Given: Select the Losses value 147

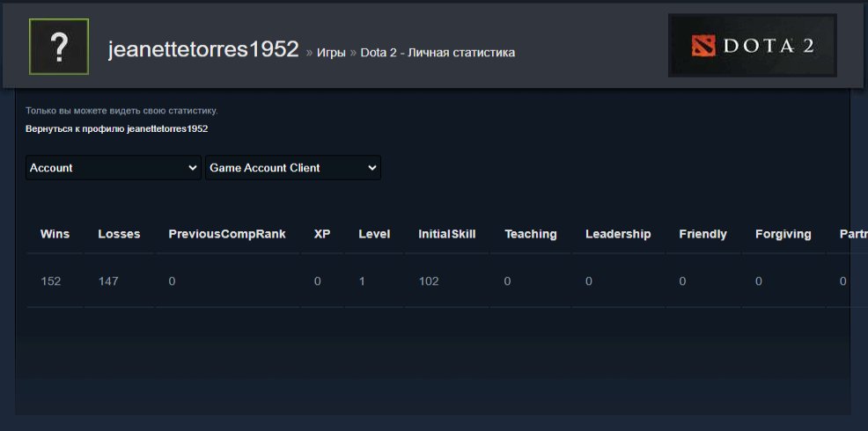Looking at the screenshot, I should [108, 281].
